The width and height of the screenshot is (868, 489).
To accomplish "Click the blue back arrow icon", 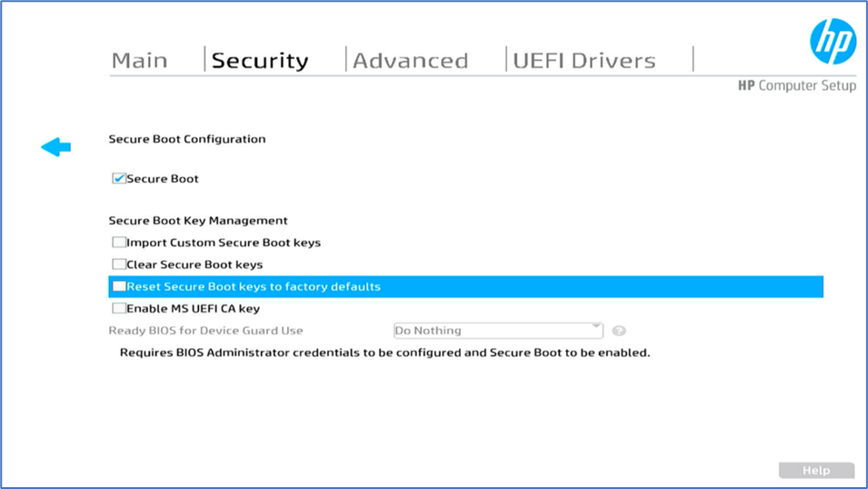I will 56,146.
